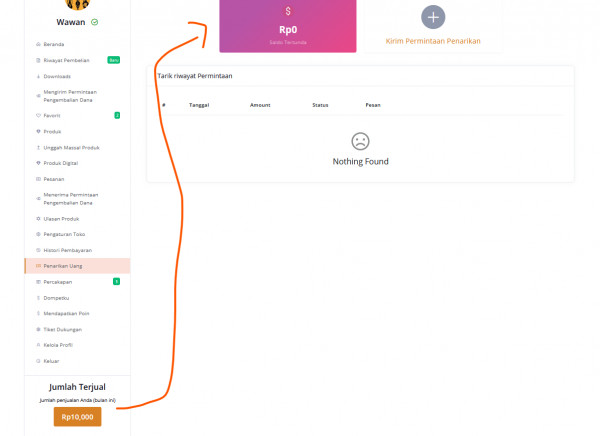Screen dimensions: 600x436
Task: Click the user icon beside Kelola Profil
Action: click(x=38, y=345)
